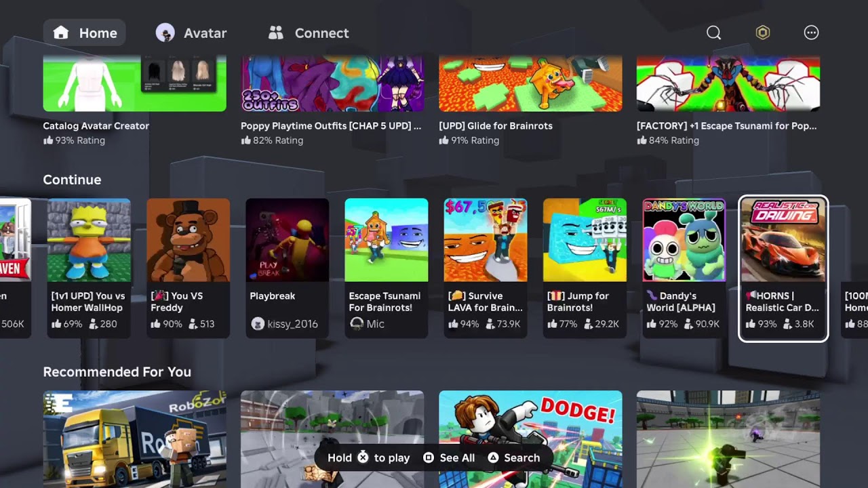Open Jump for Brainrots card

pos(585,268)
